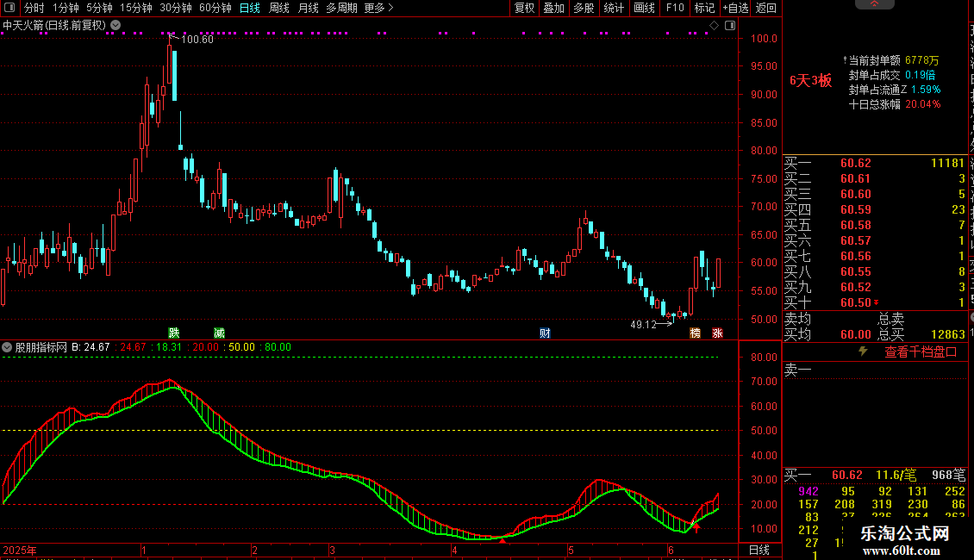
Task: Click the 涨 limit-up marker
Action: 717,333
